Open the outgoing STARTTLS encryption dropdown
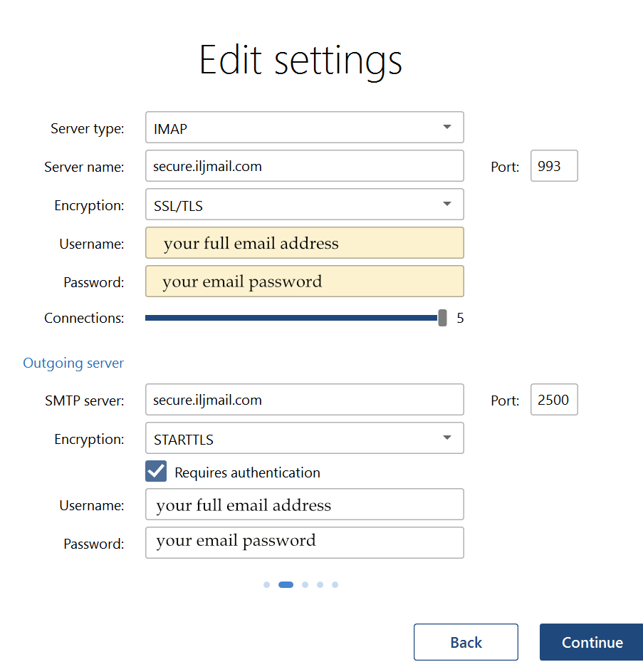Screen dimensions: 643x672 coord(304,438)
